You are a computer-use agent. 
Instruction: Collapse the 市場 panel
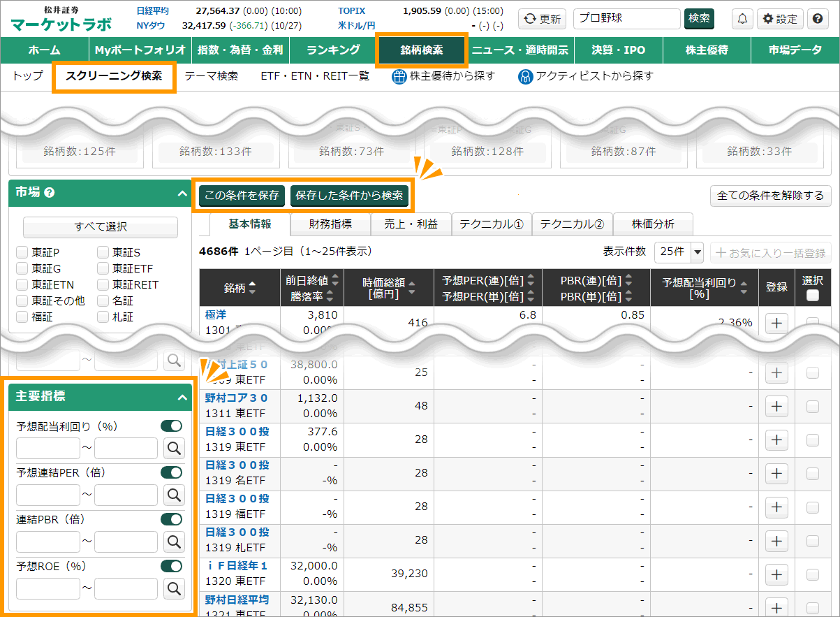(182, 194)
